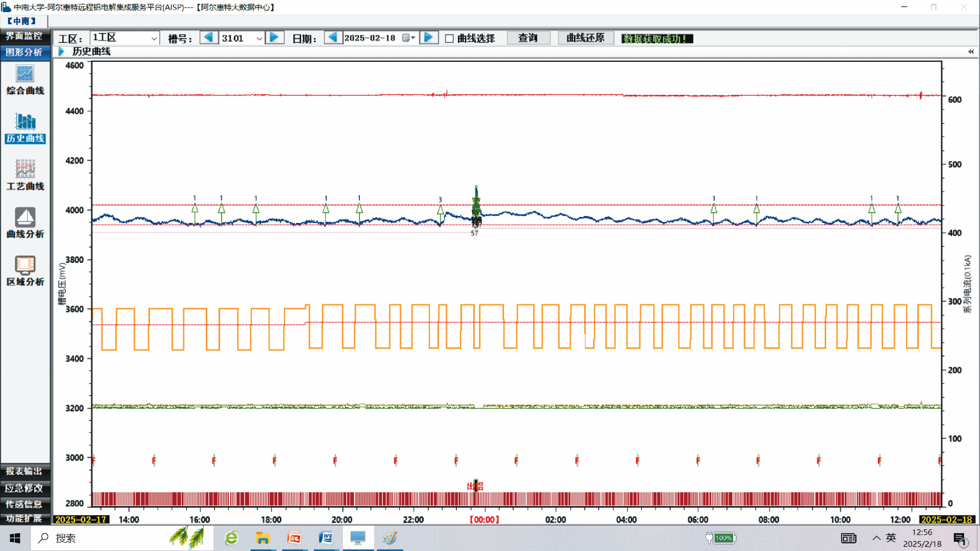Open the 图形分析 menu section
The width and height of the screenshot is (980, 551).
(x=25, y=52)
